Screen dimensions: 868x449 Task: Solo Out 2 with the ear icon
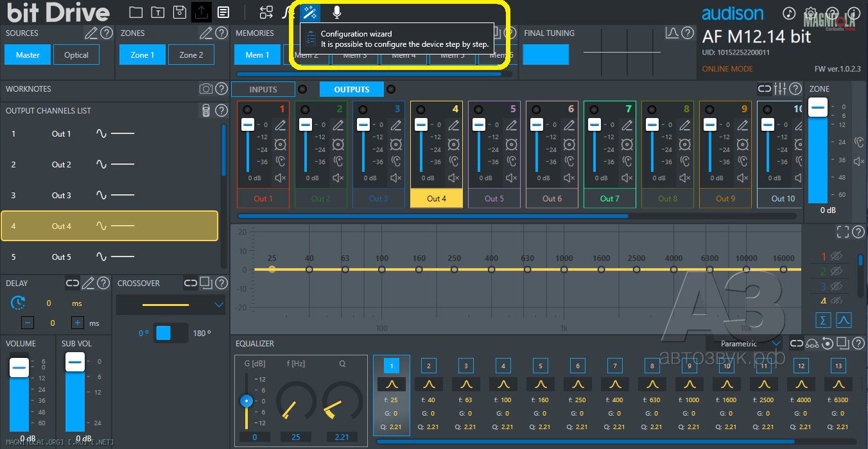[x=338, y=161]
